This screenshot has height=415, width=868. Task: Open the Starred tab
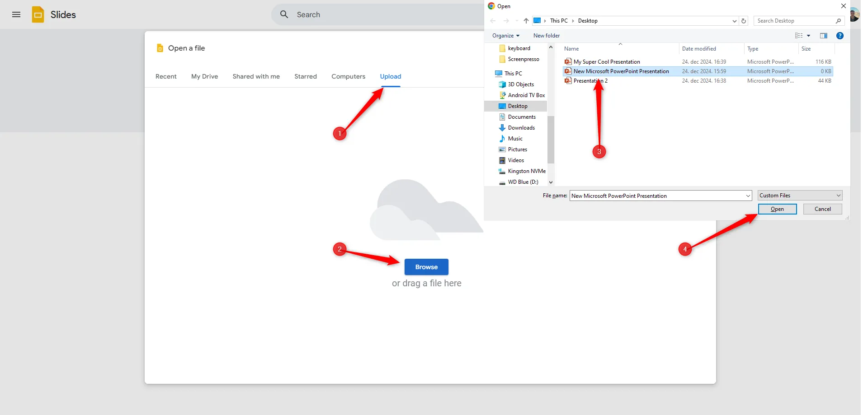point(306,76)
